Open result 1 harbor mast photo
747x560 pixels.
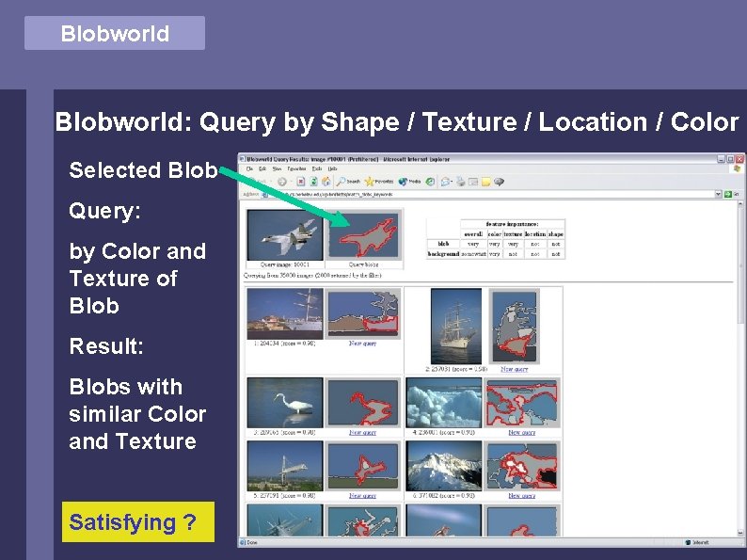pyautogui.click(x=285, y=313)
